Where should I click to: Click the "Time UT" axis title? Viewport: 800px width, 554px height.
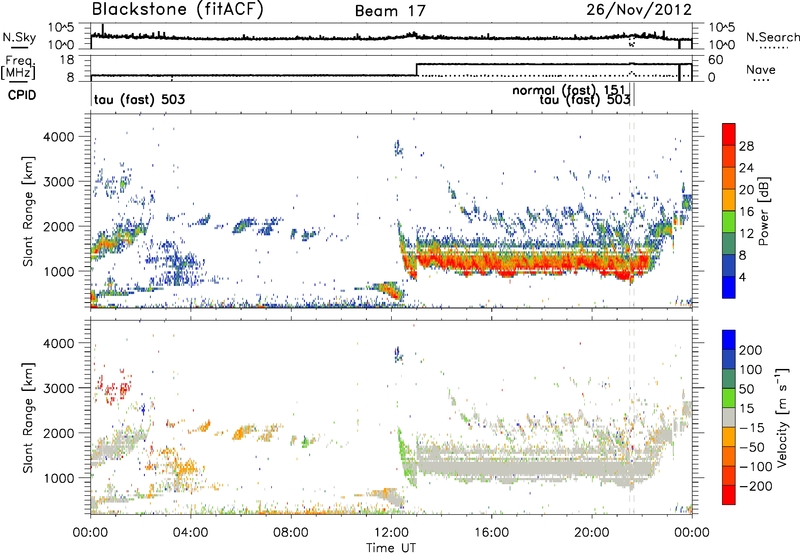coord(391,548)
